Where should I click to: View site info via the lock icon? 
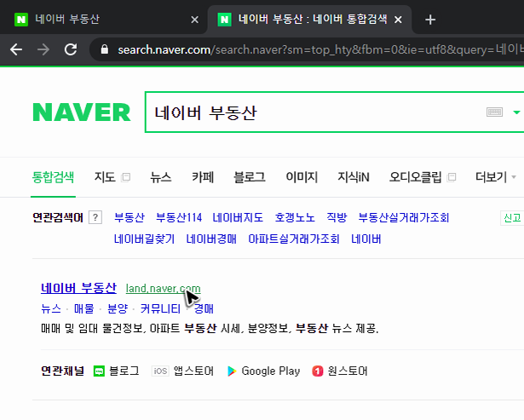[x=105, y=49]
